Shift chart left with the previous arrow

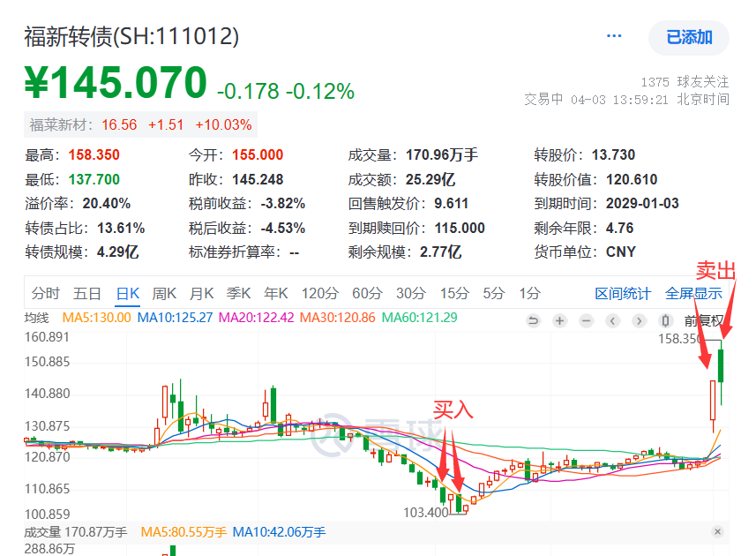point(612,320)
